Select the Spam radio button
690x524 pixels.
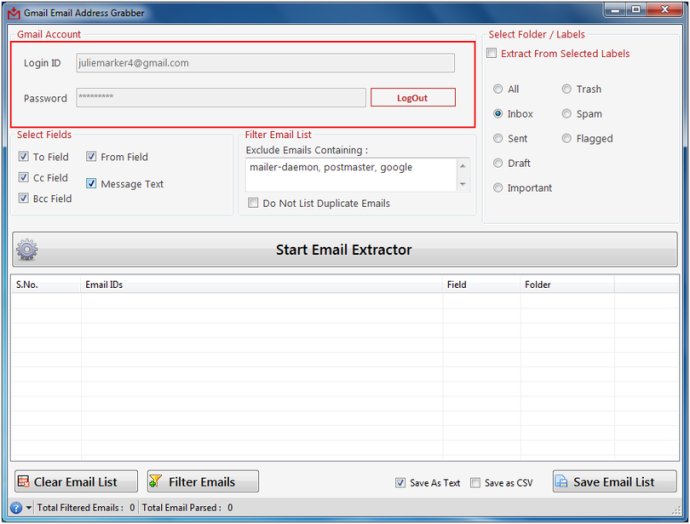tap(567, 114)
